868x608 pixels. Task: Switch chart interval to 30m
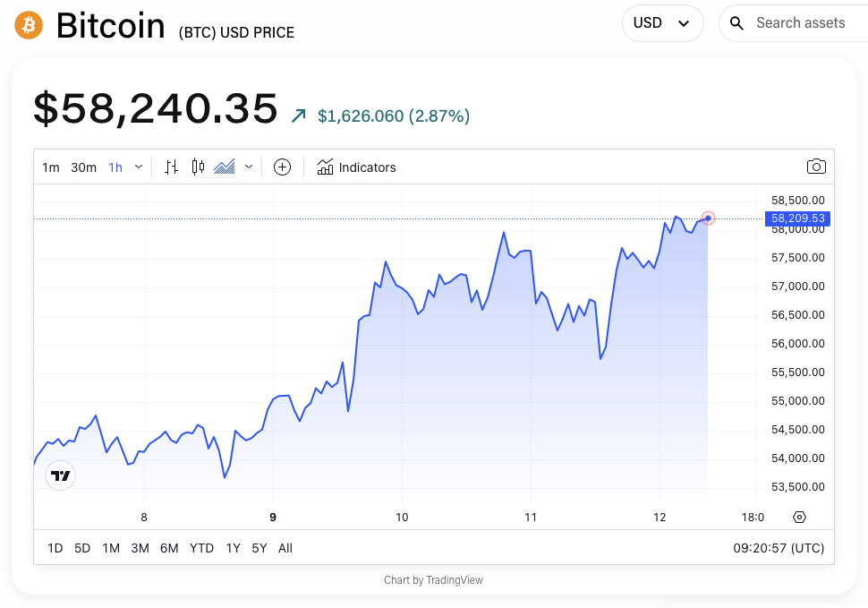[x=83, y=167]
